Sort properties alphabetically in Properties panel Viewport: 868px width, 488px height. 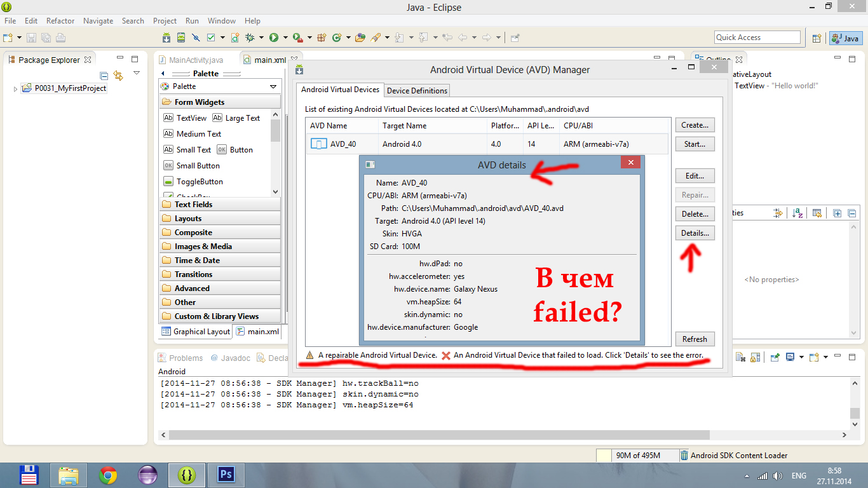pos(798,213)
